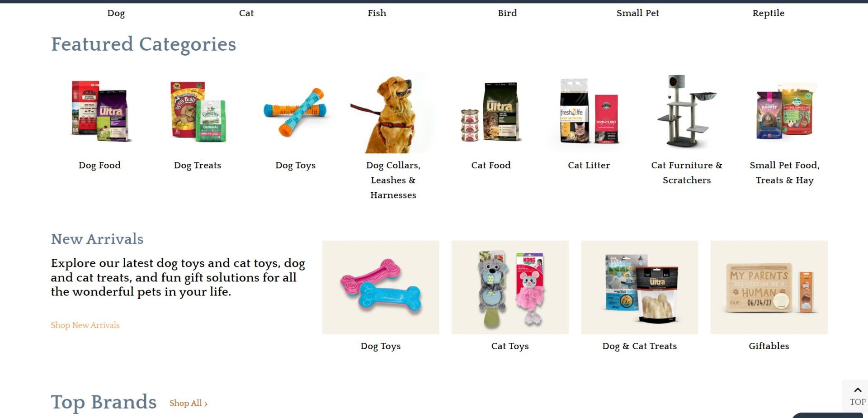The height and width of the screenshot is (418, 868).
Task: Open the Dog & Cat Treats label
Action: tap(639, 346)
